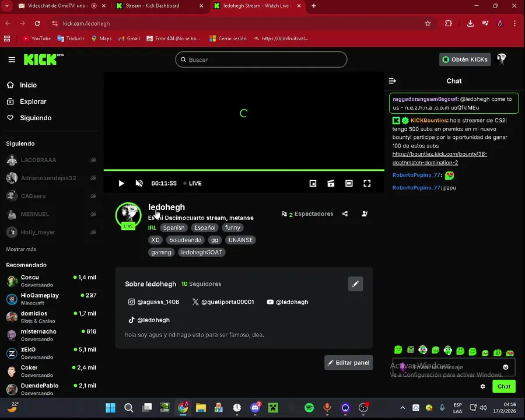Viewport: 525px width, 420px height.
Task: Show hidden system tray icons
Action: point(402,408)
